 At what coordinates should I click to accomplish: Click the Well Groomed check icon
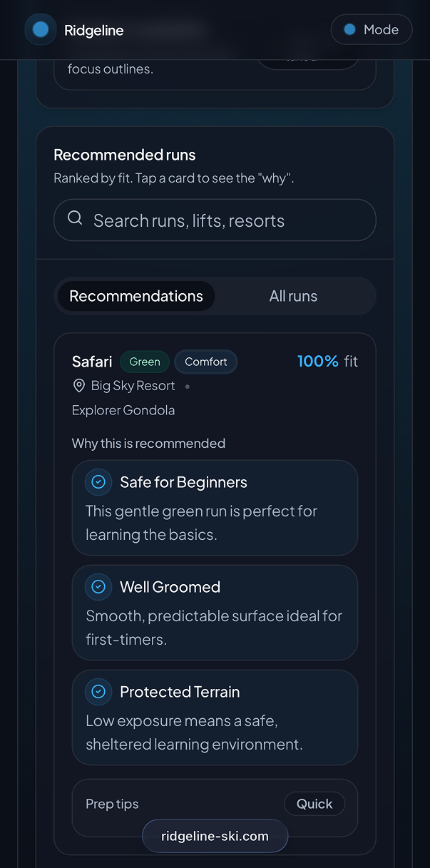[98, 587]
